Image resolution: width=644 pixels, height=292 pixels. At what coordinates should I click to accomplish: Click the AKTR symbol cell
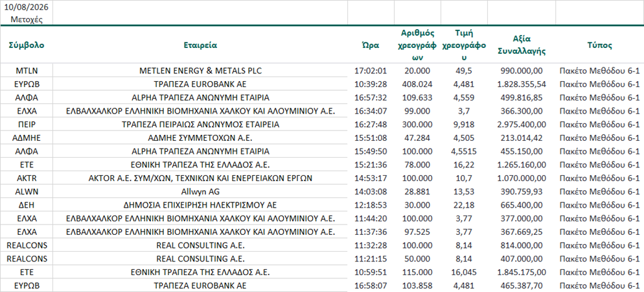[x=27, y=178]
